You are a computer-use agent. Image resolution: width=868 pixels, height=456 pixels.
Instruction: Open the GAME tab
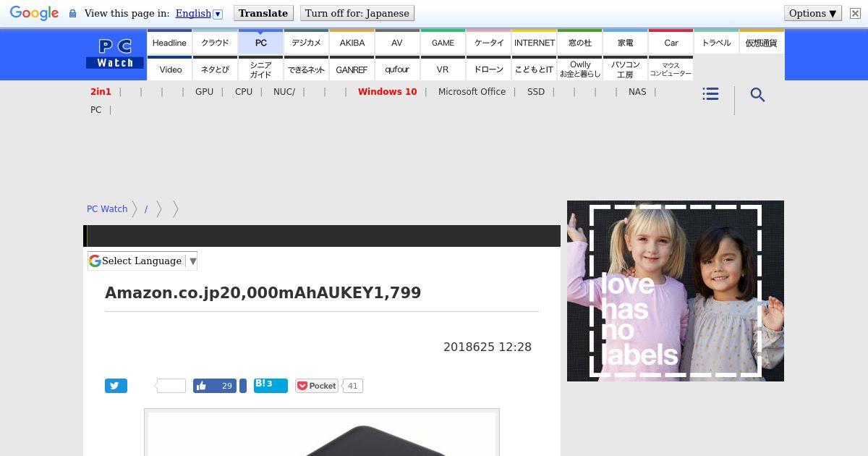(443, 42)
